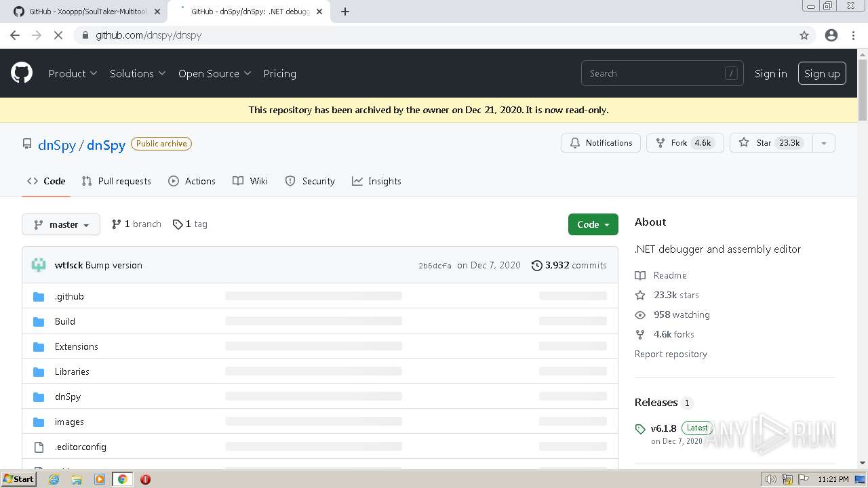Click the address bar URL
The width and height of the screenshot is (868, 488).
(149, 35)
